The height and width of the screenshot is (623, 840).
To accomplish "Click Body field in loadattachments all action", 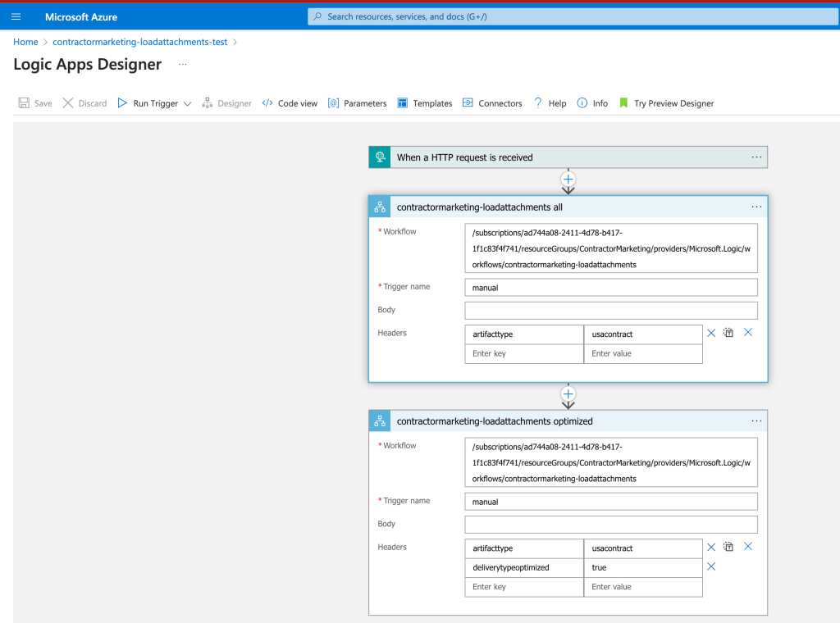I will pos(611,311).
